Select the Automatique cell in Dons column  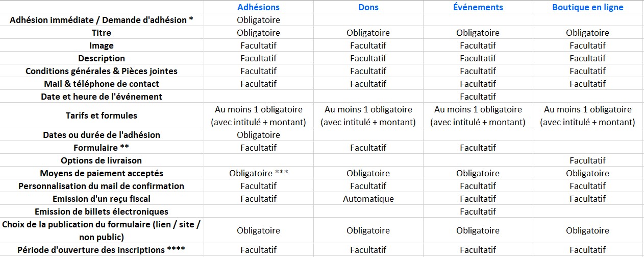(x=368, y=199)
